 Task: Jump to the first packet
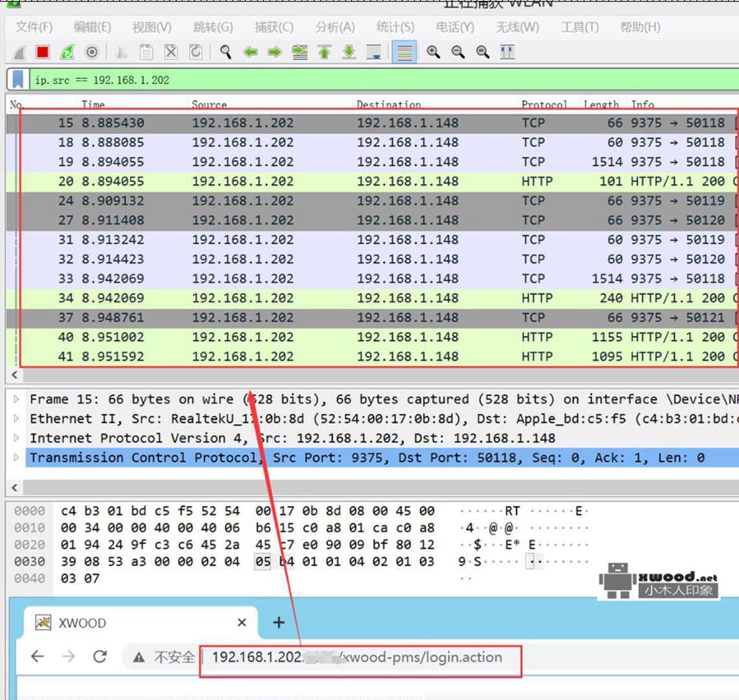[x=325, y=53]
